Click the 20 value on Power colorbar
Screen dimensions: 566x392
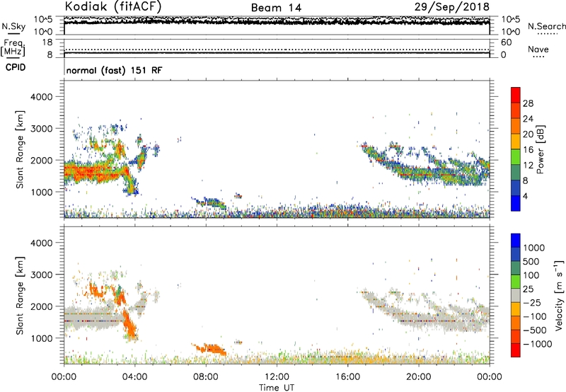click(528, 134)
